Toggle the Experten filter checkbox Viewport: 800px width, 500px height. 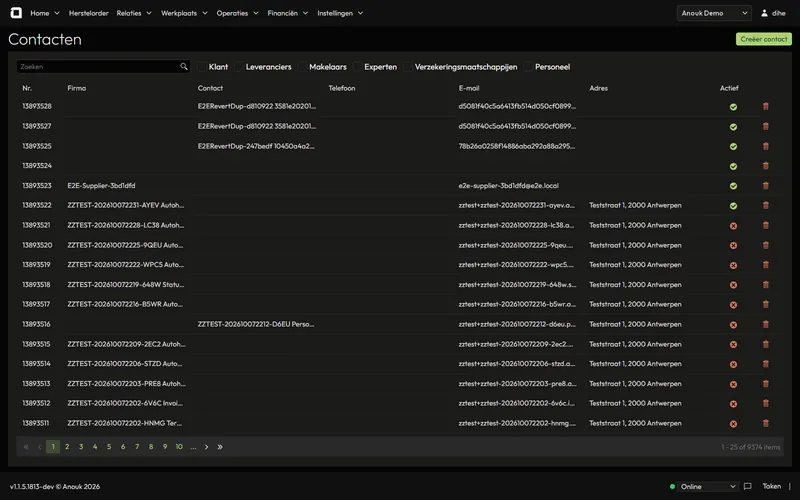tap(358, 67)
